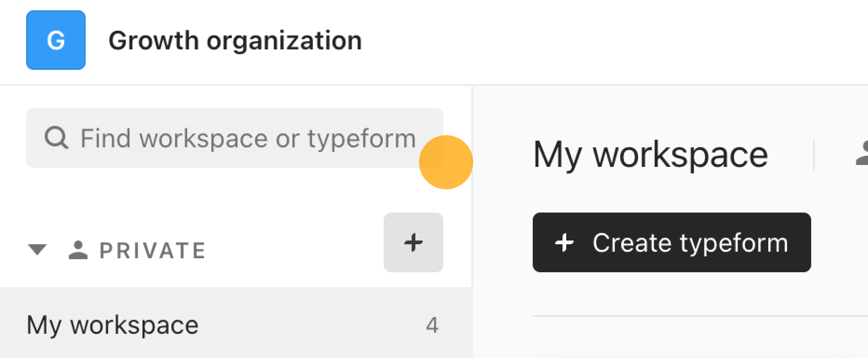Focus the Find workspace or typeform field
The image size is (868, 358).
pyautogui.click(x=235, y=138)
